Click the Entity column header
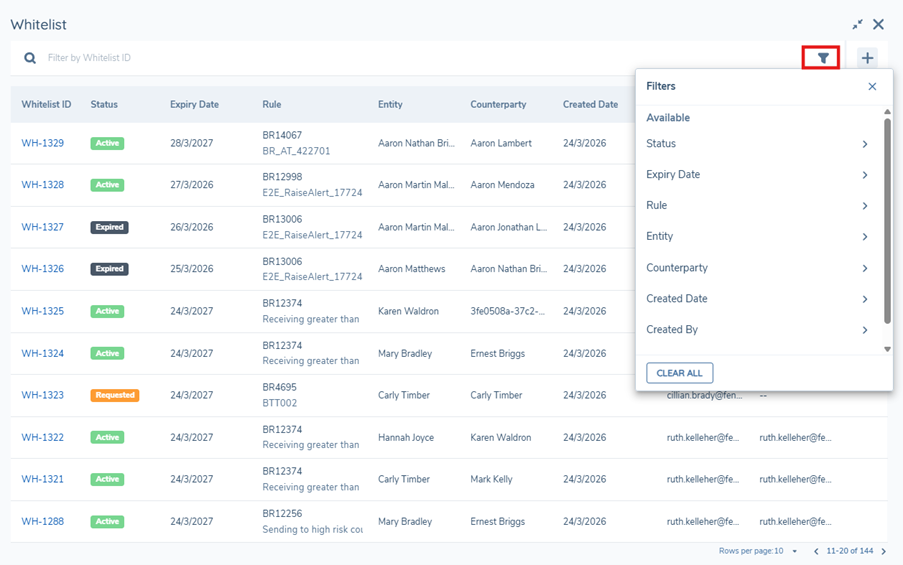The height and width of the screenshot is (565, 903). 390,104
